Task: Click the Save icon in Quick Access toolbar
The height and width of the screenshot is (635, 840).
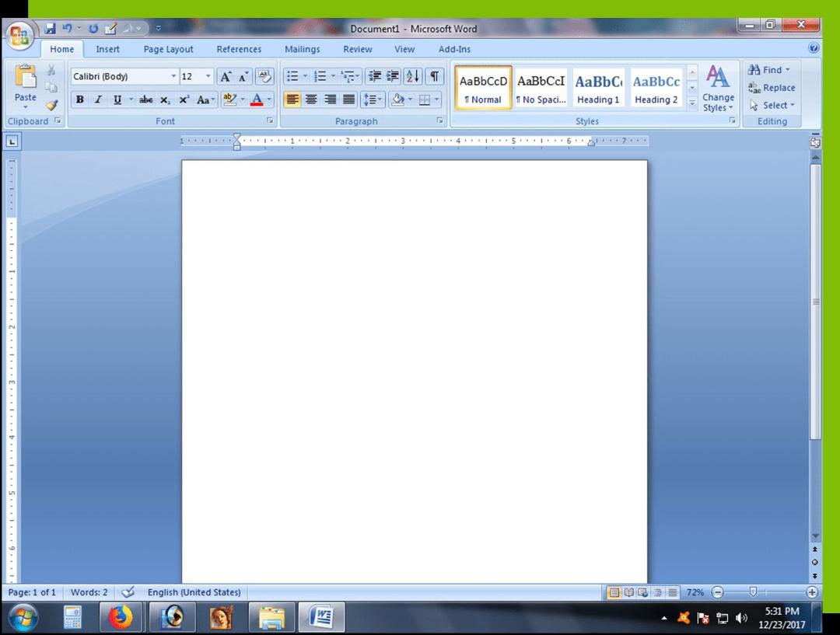Action: click(50, 29)
